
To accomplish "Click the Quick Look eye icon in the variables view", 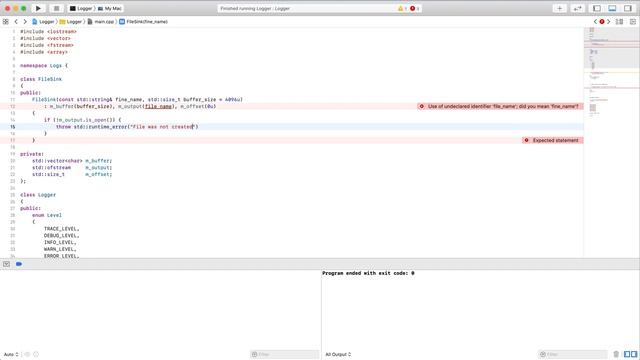I will [27, 354].
